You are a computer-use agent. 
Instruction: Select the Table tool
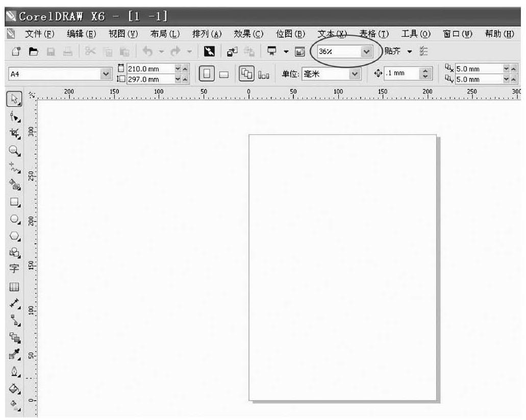tap(14, 287)
